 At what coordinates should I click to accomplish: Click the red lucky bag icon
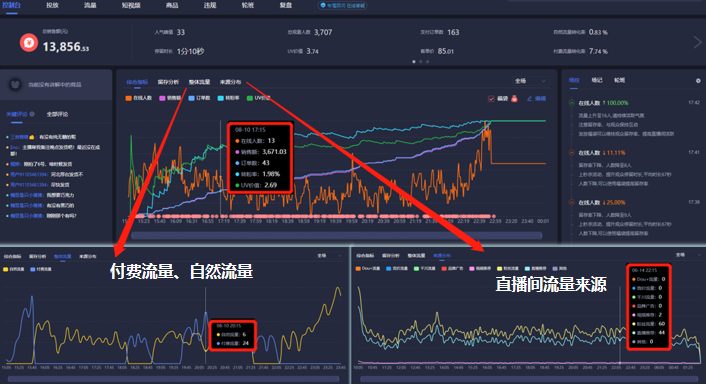click(514, 99)
